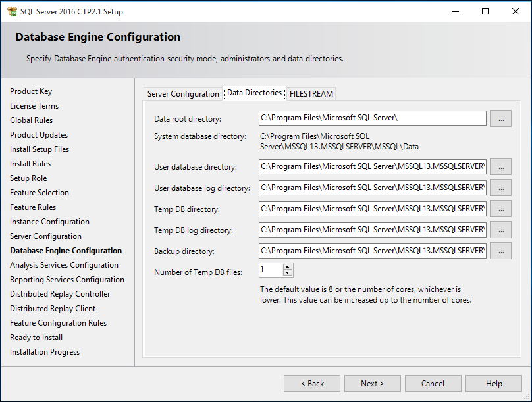Screen dimensions: 532x402
Task: Click the User database directory field
Action: (x=372, y=166)
